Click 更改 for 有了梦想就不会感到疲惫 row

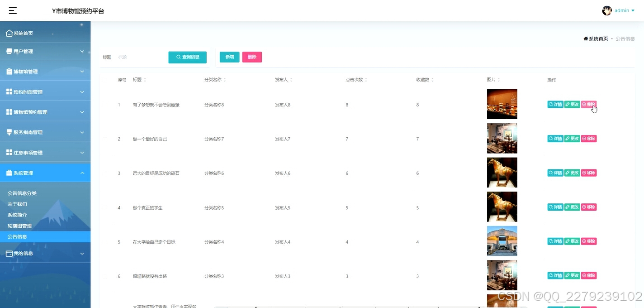point(572,104)
